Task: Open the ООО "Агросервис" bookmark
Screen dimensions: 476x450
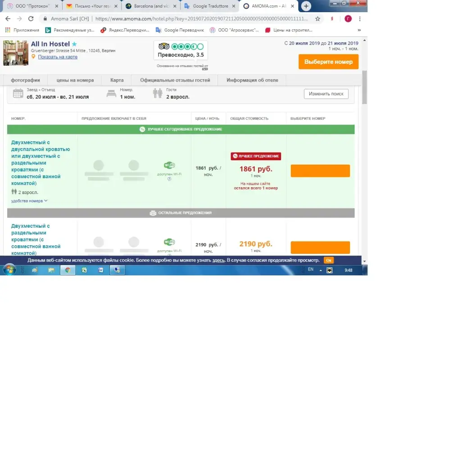Action: [234, 30]
